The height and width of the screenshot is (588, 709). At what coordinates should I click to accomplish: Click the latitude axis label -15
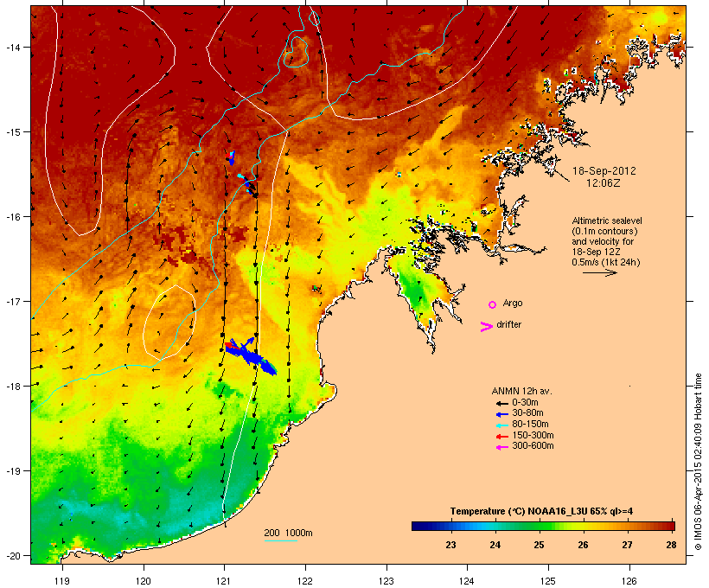point(12,132)
